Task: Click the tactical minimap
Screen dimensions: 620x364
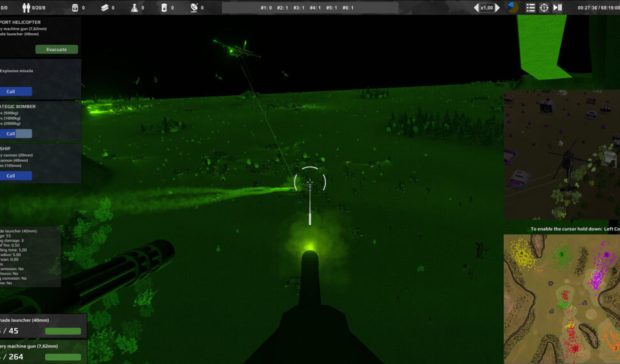Action: [561, 299]
